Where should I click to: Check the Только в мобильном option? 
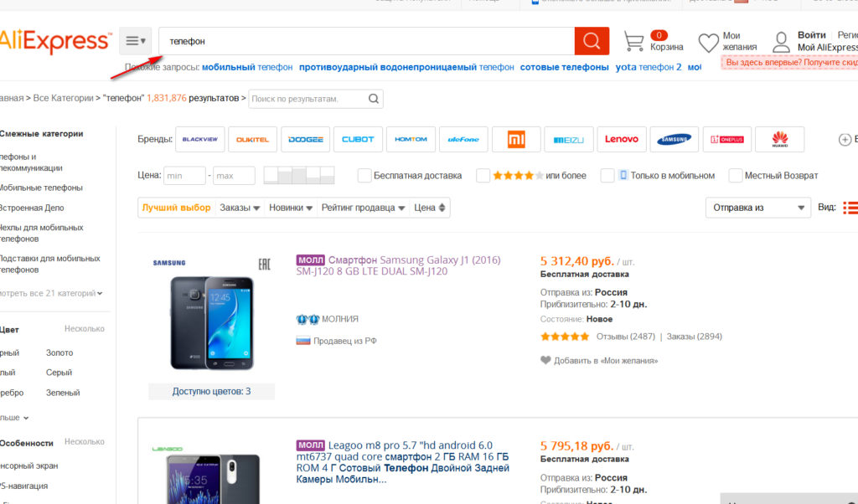click(x=607, y=176)
